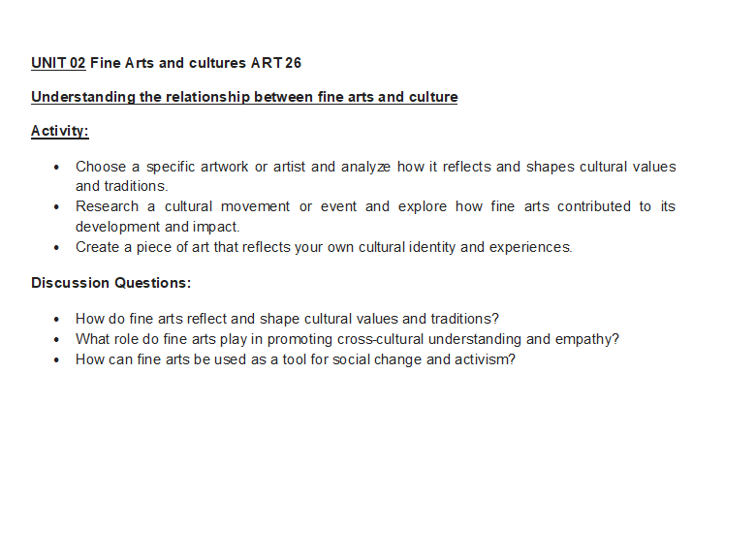756x560 pixels.
Task: Click the "Fine Arts and cultures ART 26" title
Action: coord(196,63)
